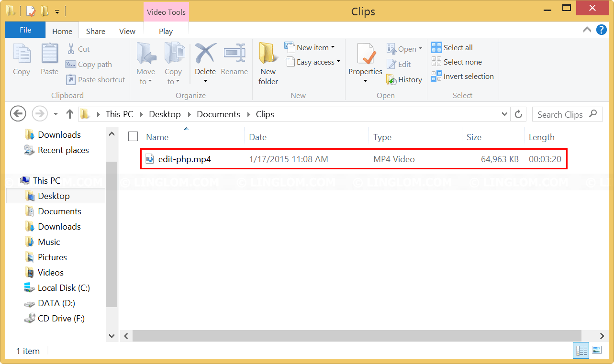Open the View ribbon tab
This screenshot has width=614, height=364.
127,31
